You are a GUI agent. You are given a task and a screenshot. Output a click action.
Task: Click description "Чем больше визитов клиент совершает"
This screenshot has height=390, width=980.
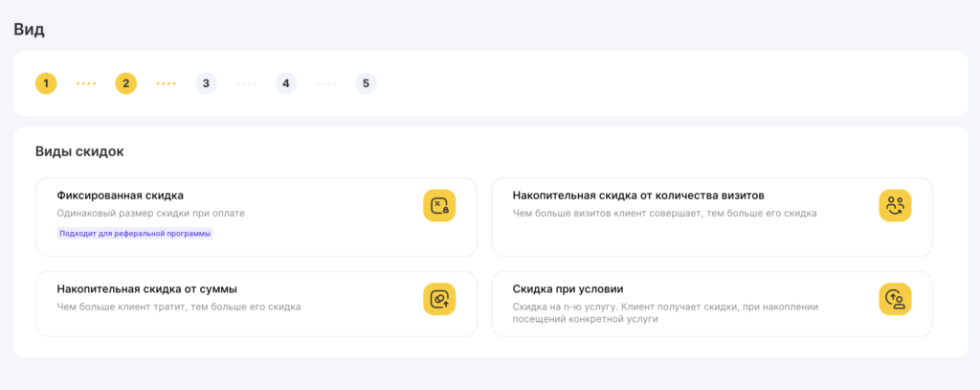coord(664,213)
